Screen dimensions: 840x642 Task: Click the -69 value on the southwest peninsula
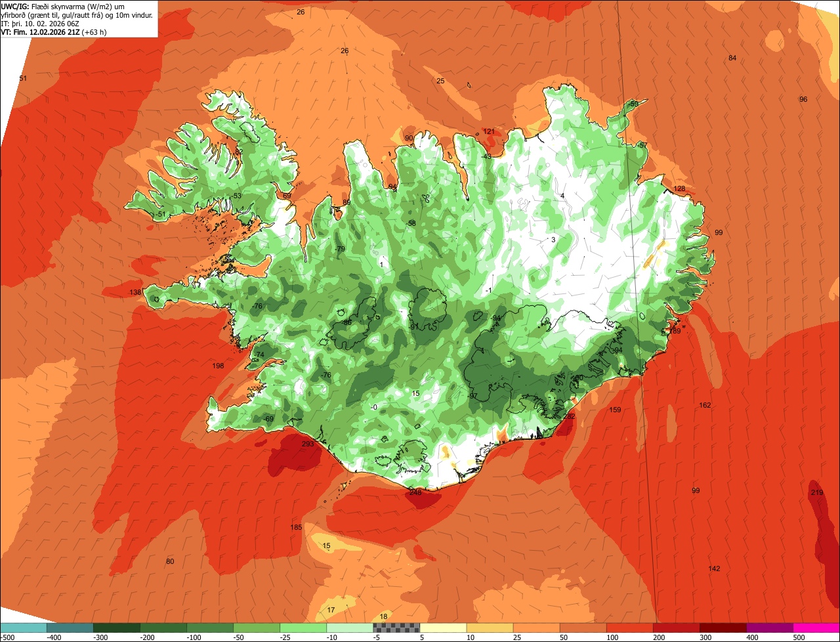268,419
